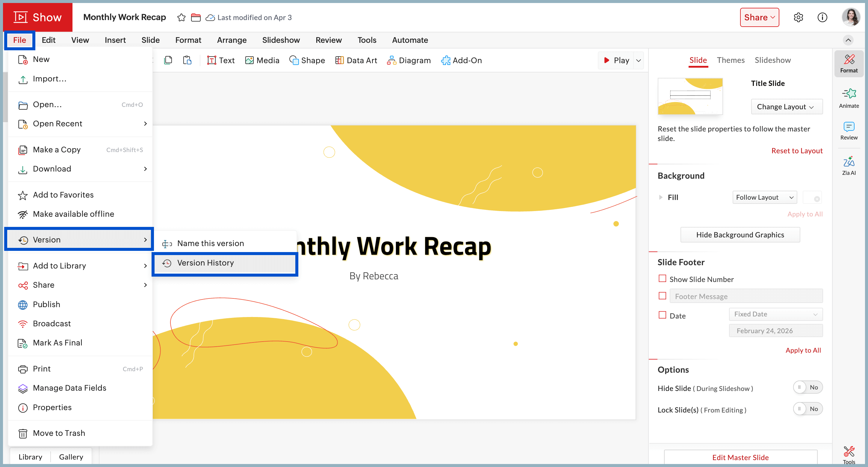868x467 pixels.
Task: Click the Diagram toolbar icon
Action: pos(409,60)
